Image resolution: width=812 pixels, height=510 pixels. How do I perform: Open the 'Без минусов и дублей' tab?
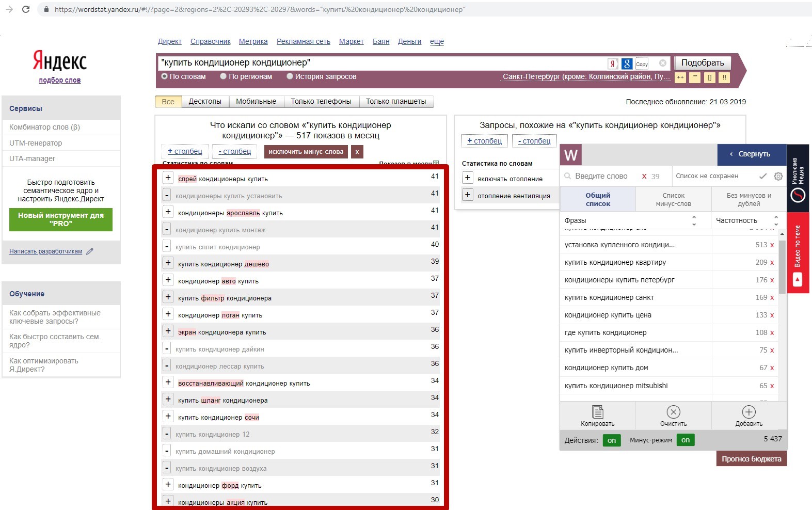(x=749, y=199)
